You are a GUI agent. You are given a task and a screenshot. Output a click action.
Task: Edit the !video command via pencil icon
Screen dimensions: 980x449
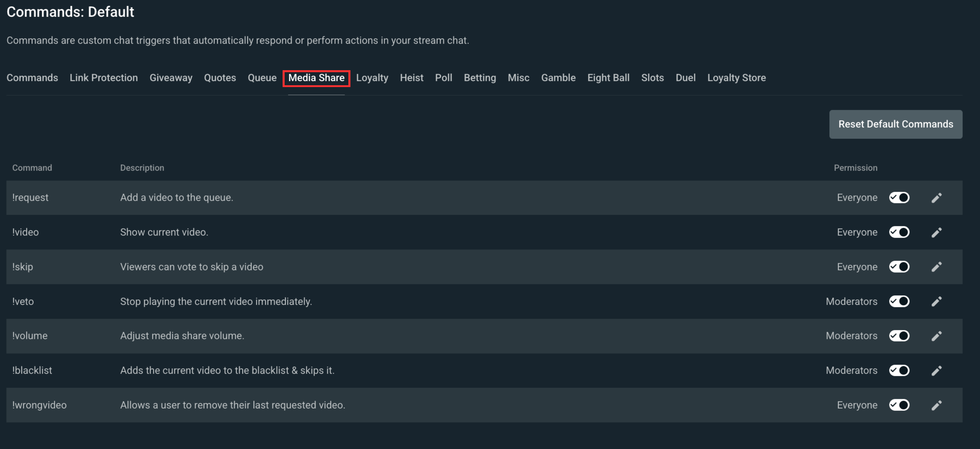[x=936, y=232]
